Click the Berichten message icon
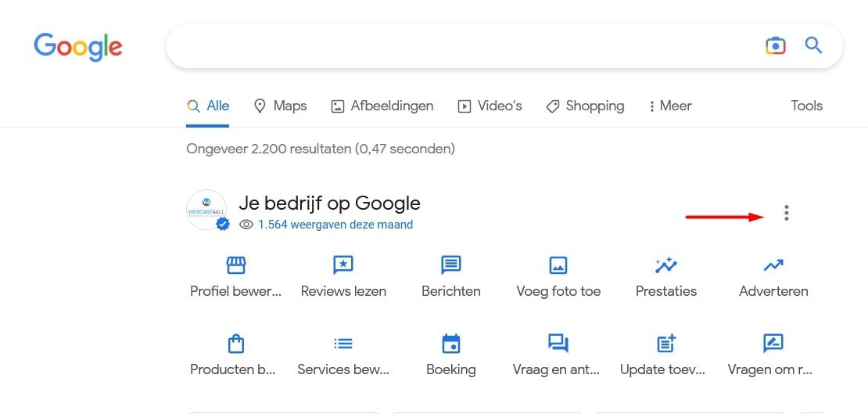Screen dimensions: 868x414 (x=451, y=265)
